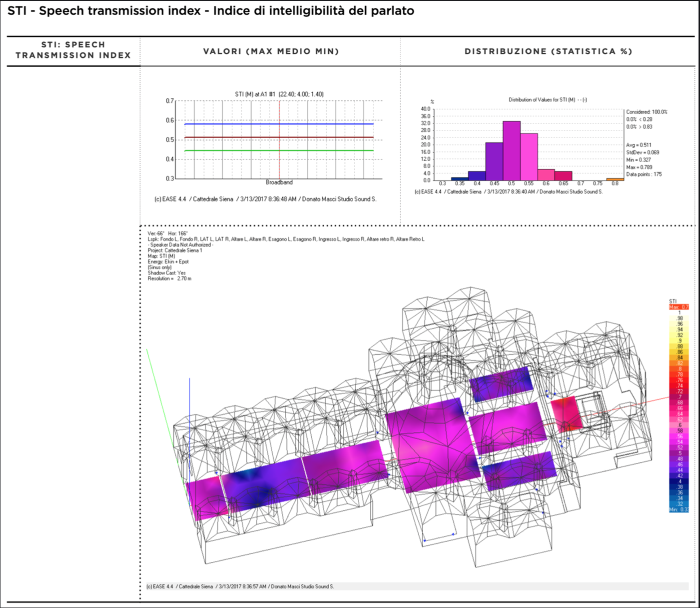
Task: Select the dark blue histogram bar at 0.35
Action: pos(459,178)
